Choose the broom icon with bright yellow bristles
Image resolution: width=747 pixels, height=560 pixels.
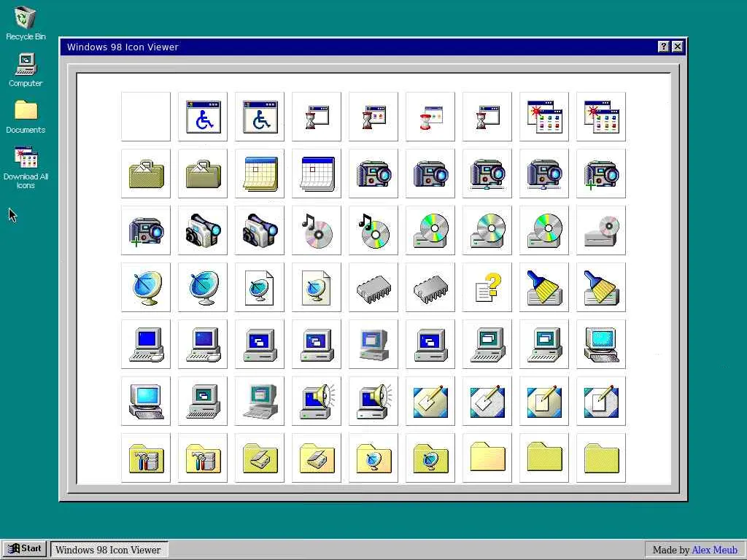click(544, 287)
